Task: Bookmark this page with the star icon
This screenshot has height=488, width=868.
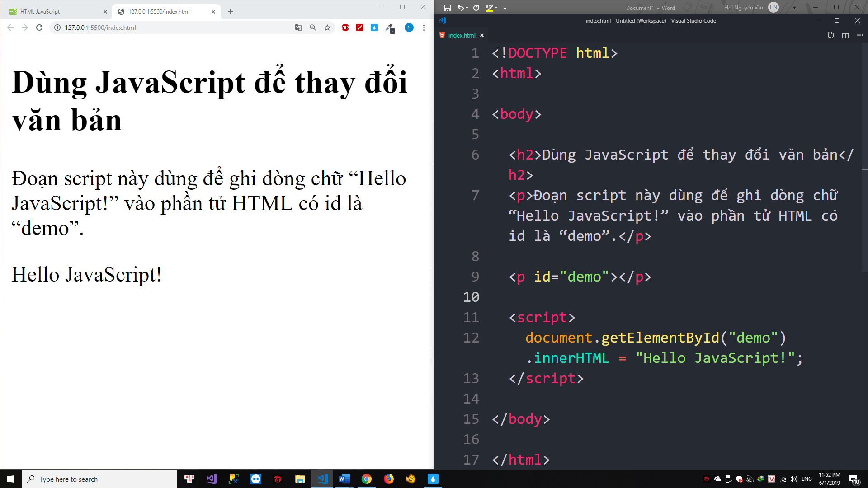Action: (327, 28)
